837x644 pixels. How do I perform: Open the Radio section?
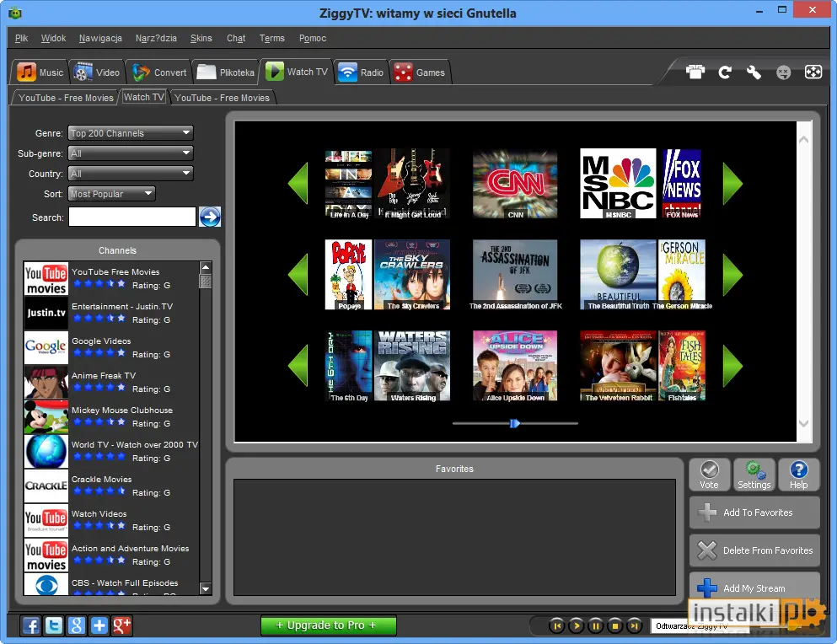(361, 72)
